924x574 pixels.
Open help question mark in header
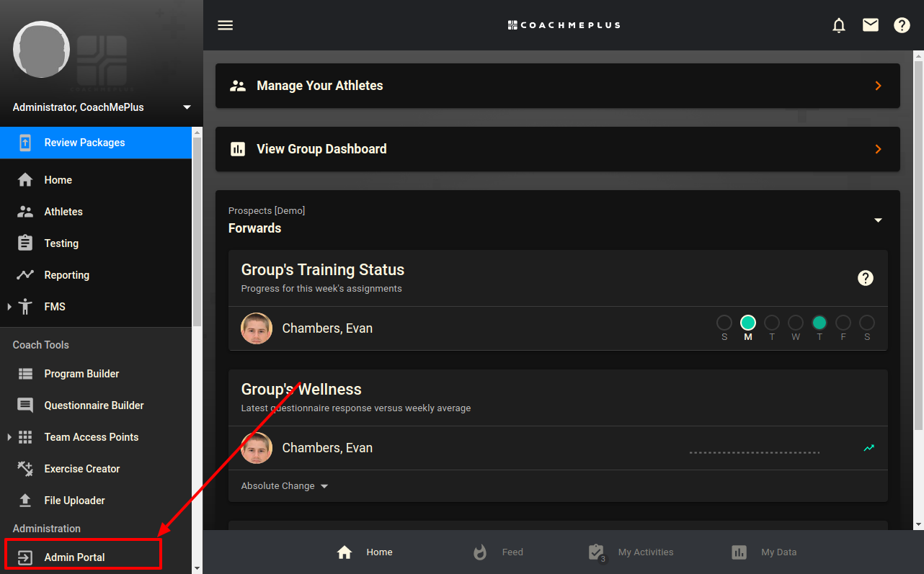click(902, 25)
